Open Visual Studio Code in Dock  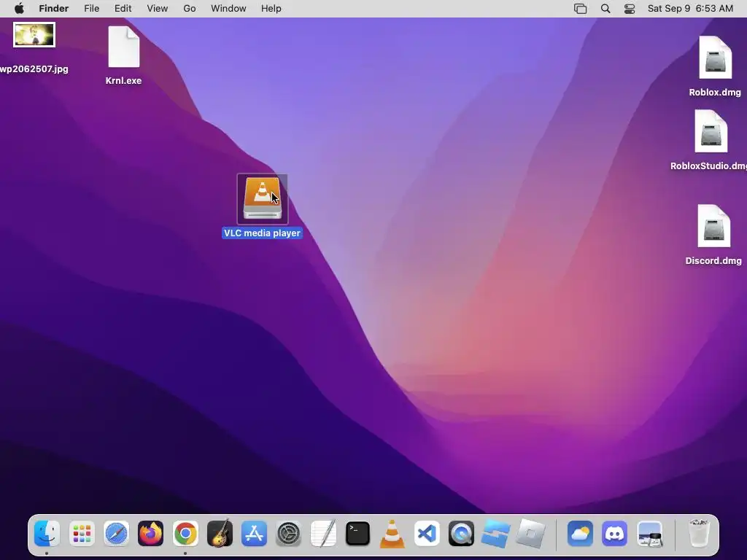[x=427, y=533]
